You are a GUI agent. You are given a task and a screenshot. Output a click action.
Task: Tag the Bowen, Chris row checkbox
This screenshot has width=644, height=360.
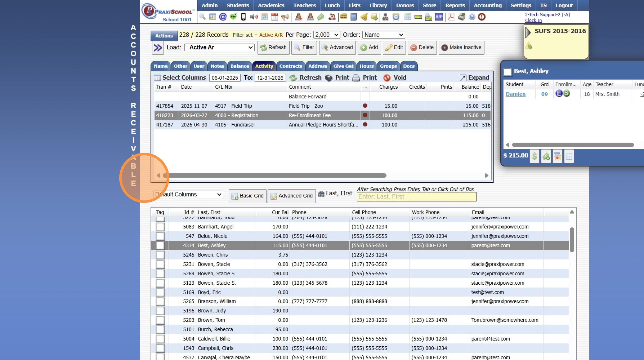[x=160, y=255]
